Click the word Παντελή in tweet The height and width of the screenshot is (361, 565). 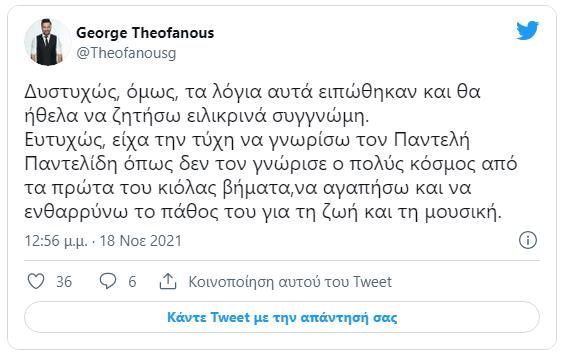432,140
